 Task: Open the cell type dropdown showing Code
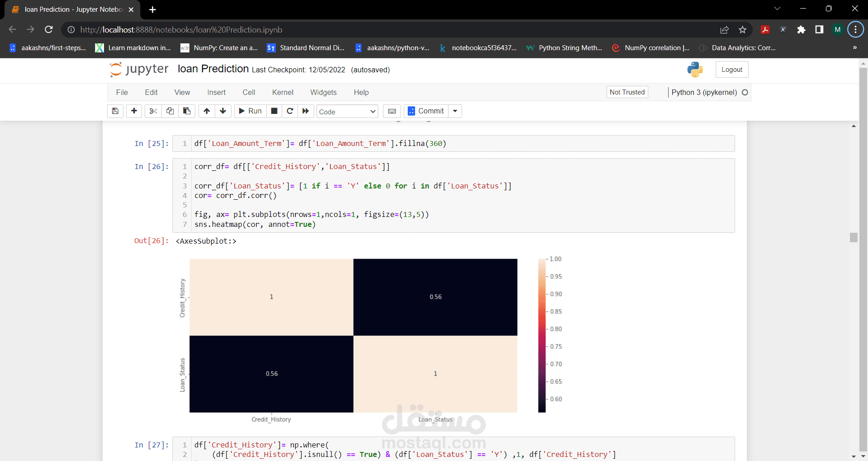[x=347, y=111]
